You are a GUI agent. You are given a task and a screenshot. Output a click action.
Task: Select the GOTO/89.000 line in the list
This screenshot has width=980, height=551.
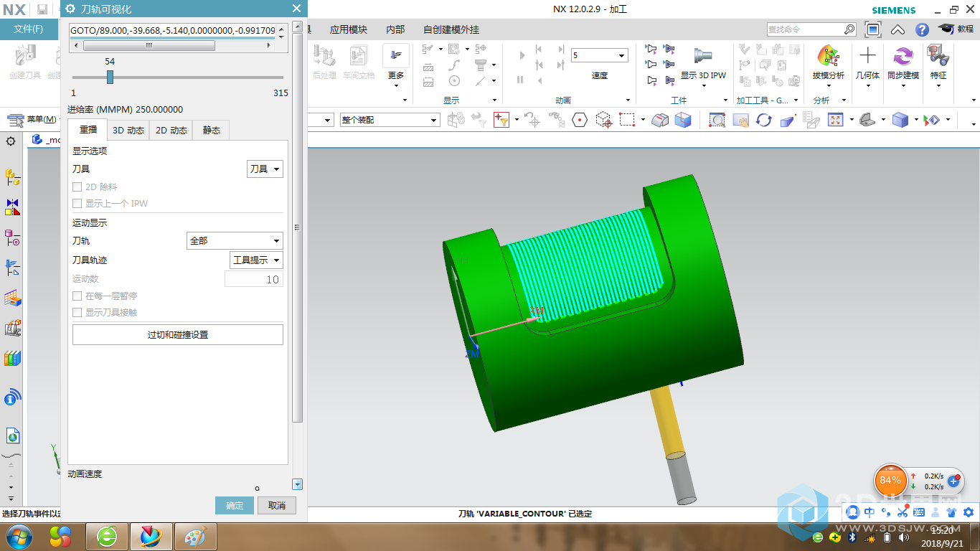[173, 31]
